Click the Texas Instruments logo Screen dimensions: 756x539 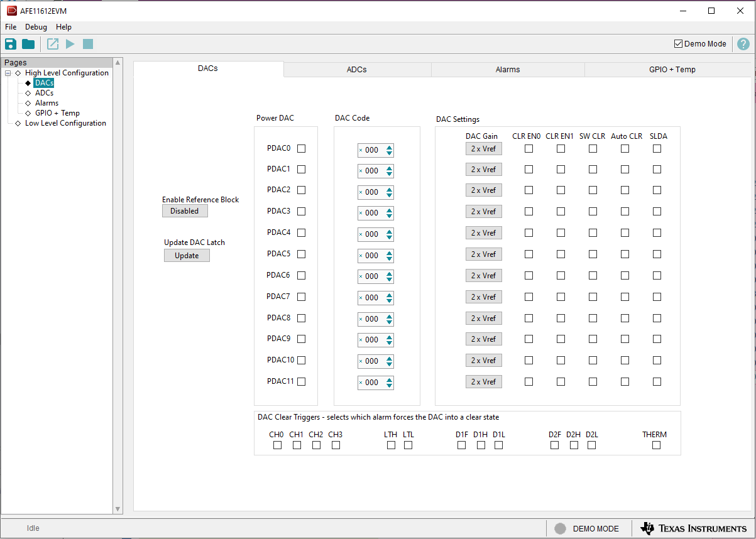pyautogui.click(x=693, y=528)
